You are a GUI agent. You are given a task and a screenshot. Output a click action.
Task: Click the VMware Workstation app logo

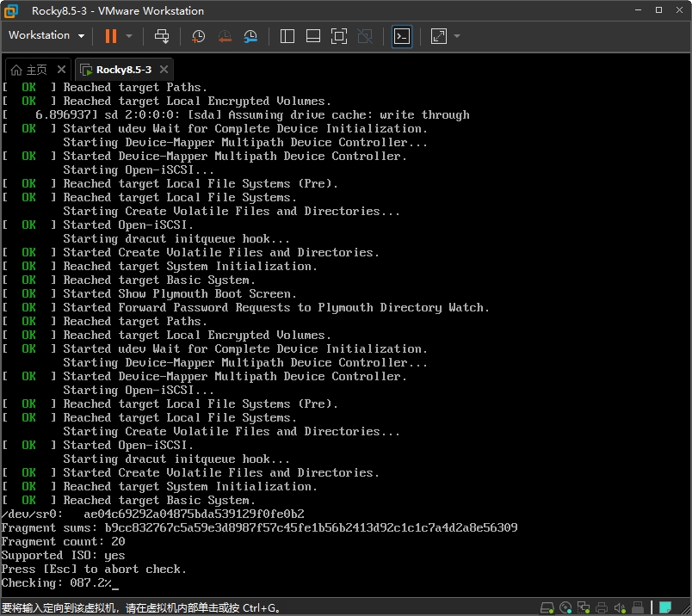click(x=11, y=11)
